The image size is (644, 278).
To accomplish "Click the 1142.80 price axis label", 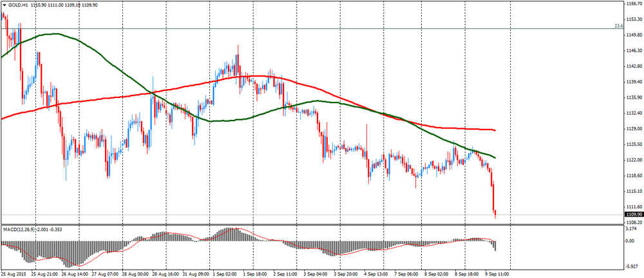I will point(634,66).
